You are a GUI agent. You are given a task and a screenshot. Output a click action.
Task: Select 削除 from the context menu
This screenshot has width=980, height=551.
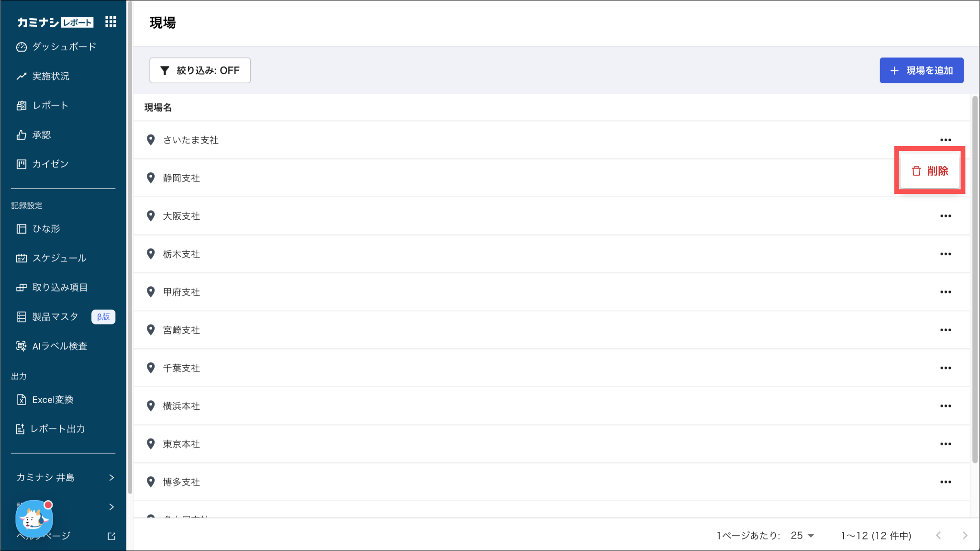(x=930, y=171)
